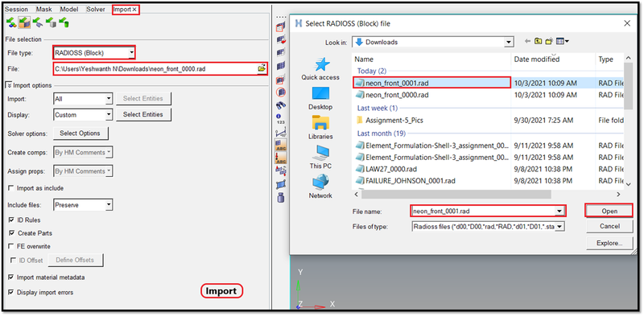Click Desktop in the places sidebar
This screenshot has width=644, height=316.
(320, 98)
